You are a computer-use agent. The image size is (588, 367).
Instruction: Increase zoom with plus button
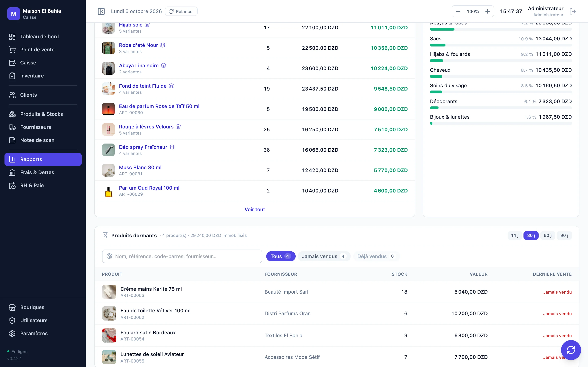click(487, 11)
